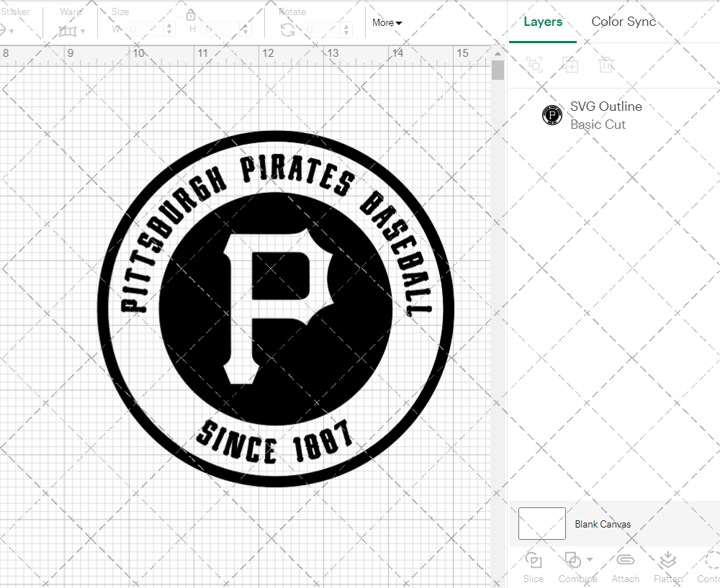This screenshot has width=720, height=588.
Task: Open the Combine tool
Action: click(573, 568)
